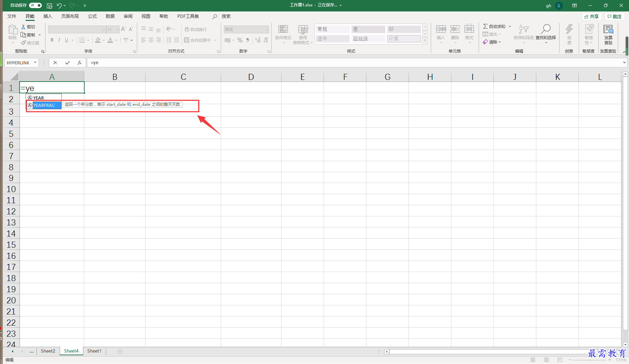The height and width of the screenshot is (364, 629).
Task: Switch to the Sheet2 tab
Action: click(x=48, y=351)
